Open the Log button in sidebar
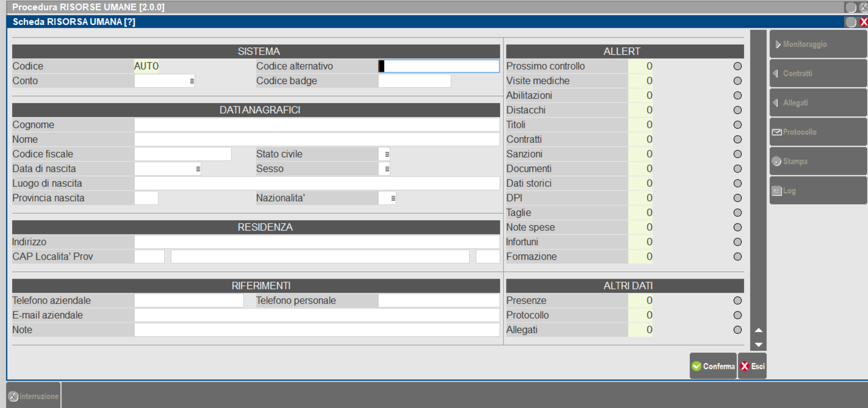The height and width of the screenshot is (408, 868). point(818,191)
